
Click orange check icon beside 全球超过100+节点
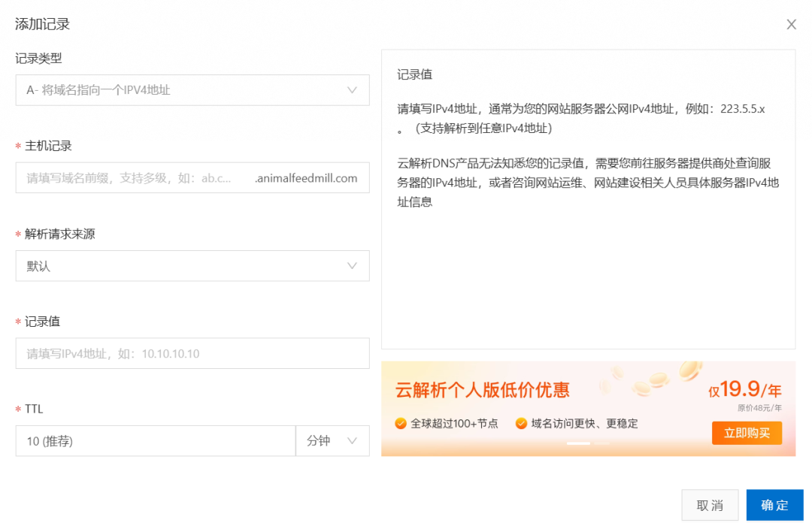click(x=401, y=424)
